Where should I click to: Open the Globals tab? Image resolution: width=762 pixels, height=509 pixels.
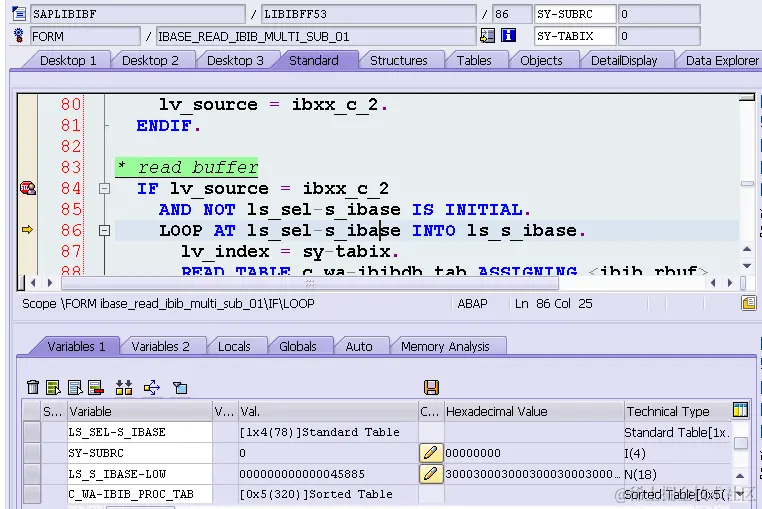pyautogui.click(x=297, y=346)
